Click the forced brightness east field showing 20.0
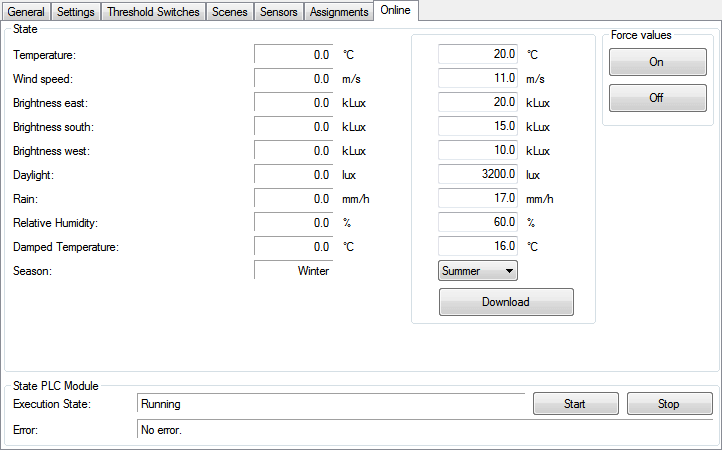722x450 pixels. pos(478,102)
